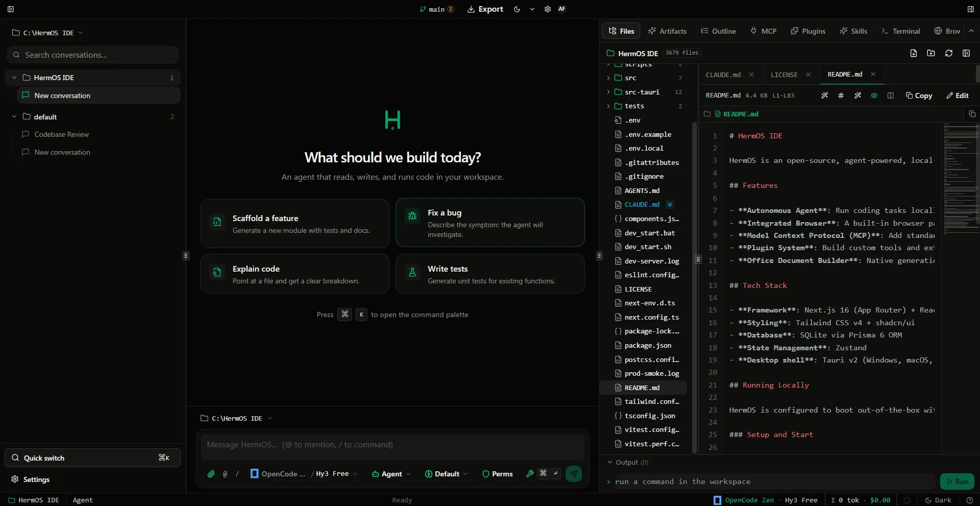The image size is (980, 506).
Task: Click the Search conversations field
Action: (x=93, y=55)
